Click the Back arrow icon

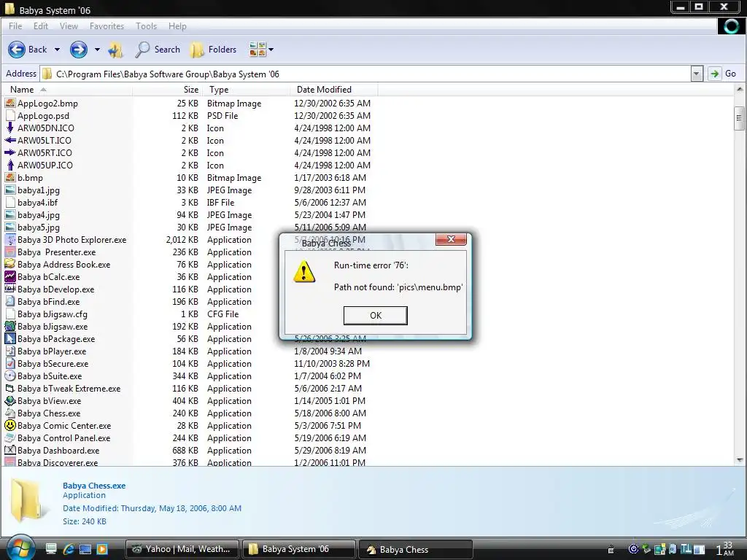(17, 50)
